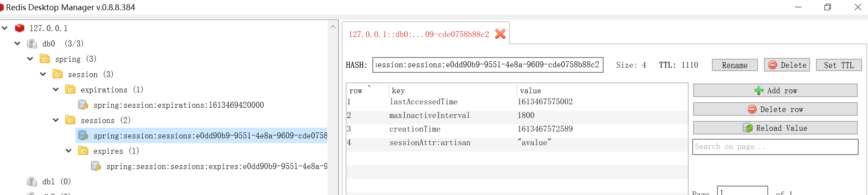Collapse the expirations folder chevron

pos(56,89)
